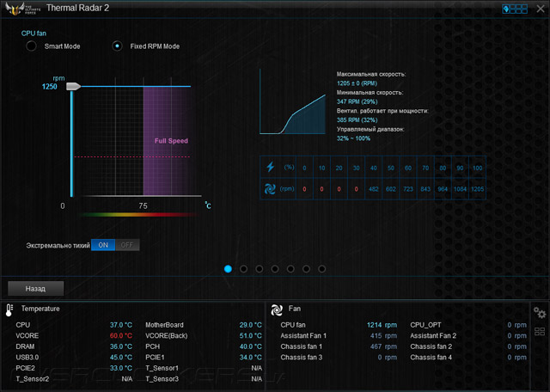This screenshot has width=550, height=392.
Task: Click the 1084 rpm table cell
Action: 461,189
